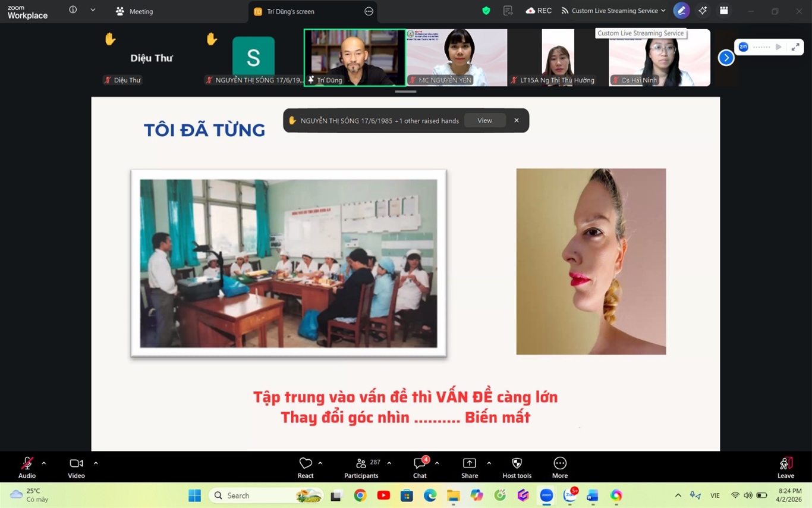Open the Participants panel

pos(361,464)
